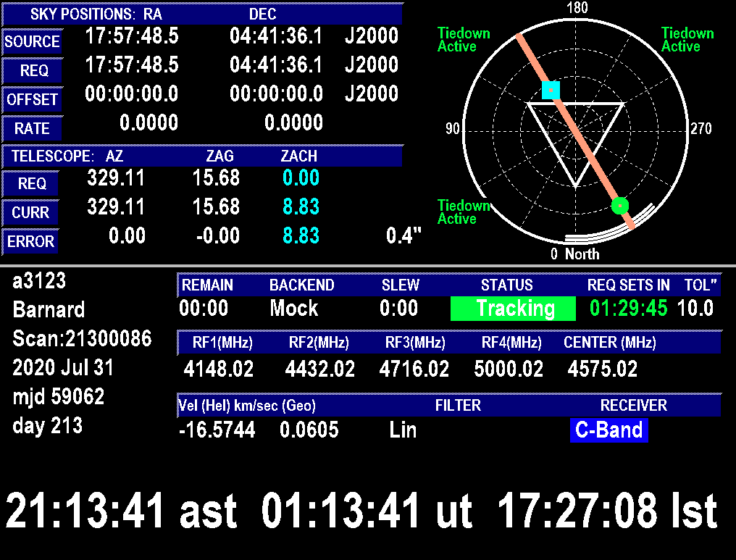Click REQ SETS IN time 01:29:45

(x=628, y=309)
